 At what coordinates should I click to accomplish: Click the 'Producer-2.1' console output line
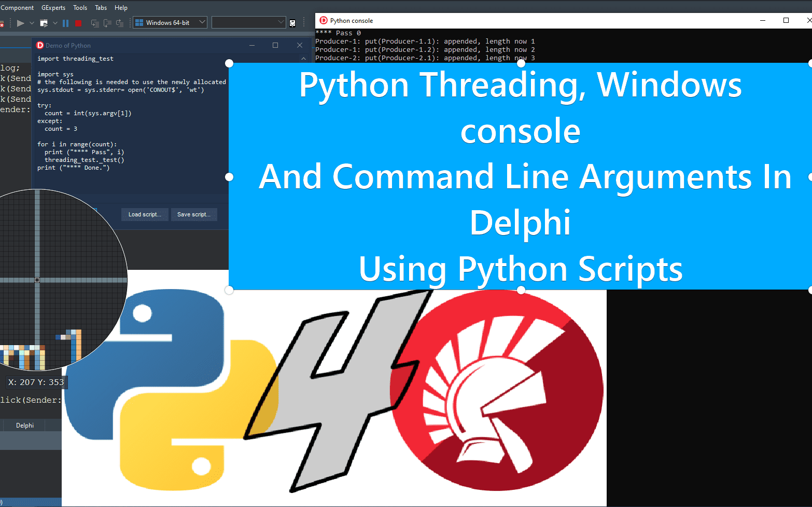click(425, 58)
